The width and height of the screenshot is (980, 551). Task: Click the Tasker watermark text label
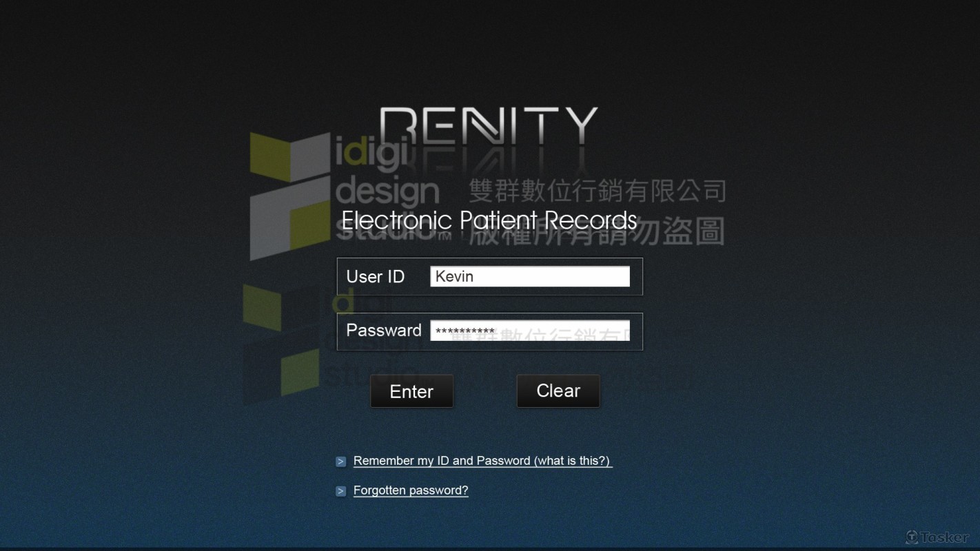pos(944,537)
